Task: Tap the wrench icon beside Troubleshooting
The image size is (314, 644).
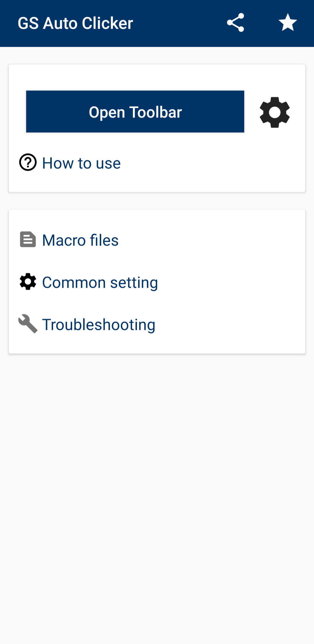Action: (28, 324)
